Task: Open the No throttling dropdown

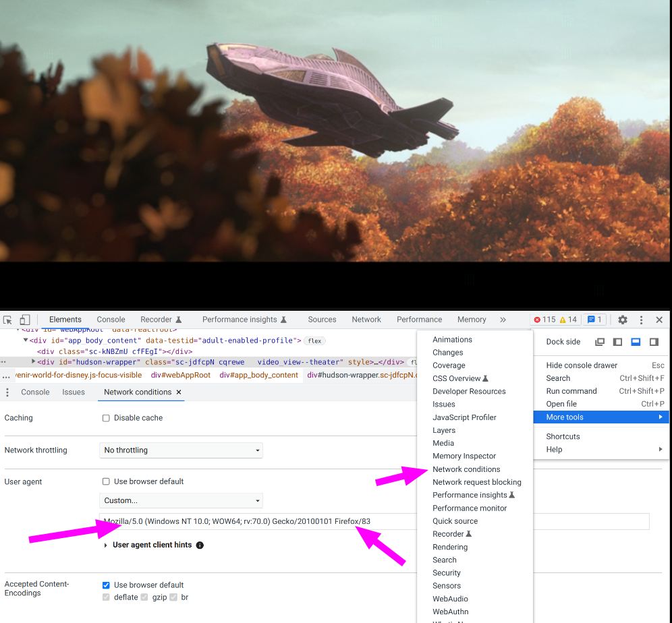Action: click(181, 450)
